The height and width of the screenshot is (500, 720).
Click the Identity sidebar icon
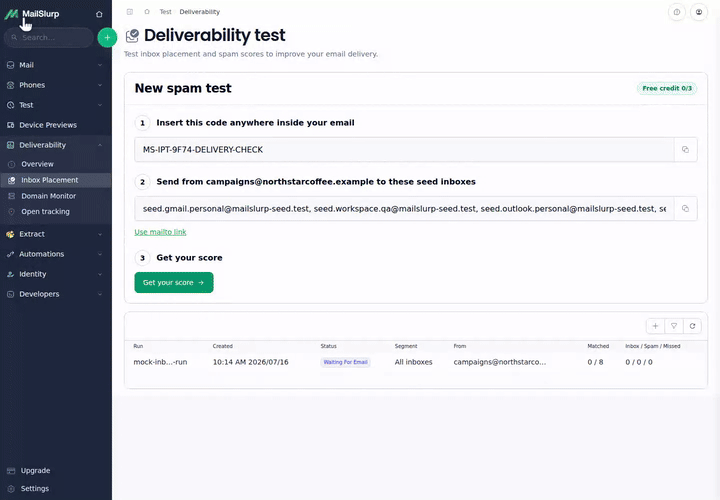(x=11, y=274)
